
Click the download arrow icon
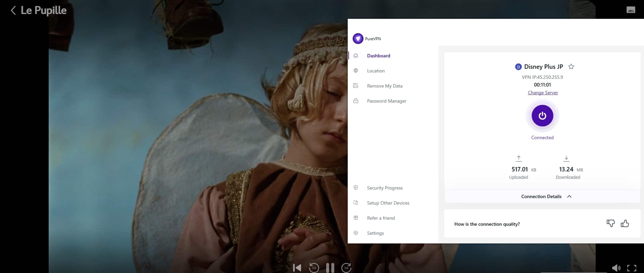pos(566,158)
